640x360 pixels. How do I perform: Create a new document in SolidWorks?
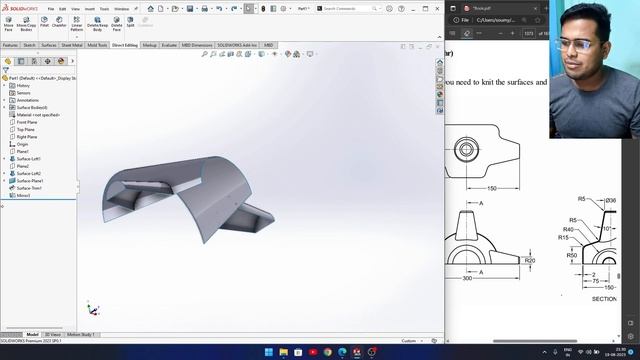pos(161,9)
